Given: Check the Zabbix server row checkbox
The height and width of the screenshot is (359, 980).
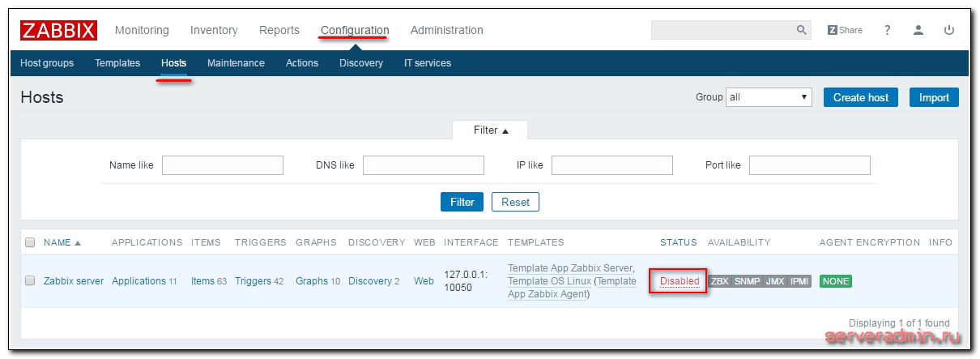Looking at the screenshot, I should pyautogui.click(x=30, y=281).
